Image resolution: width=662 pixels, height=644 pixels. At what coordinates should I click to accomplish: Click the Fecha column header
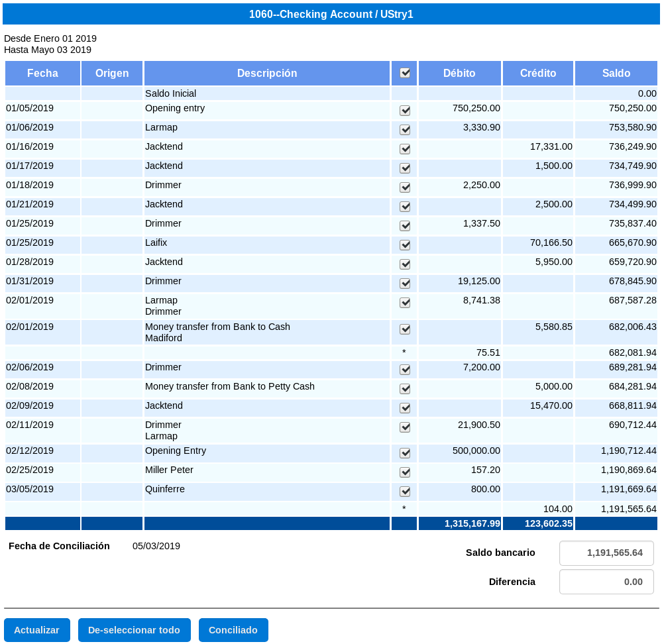pos(42,74)
